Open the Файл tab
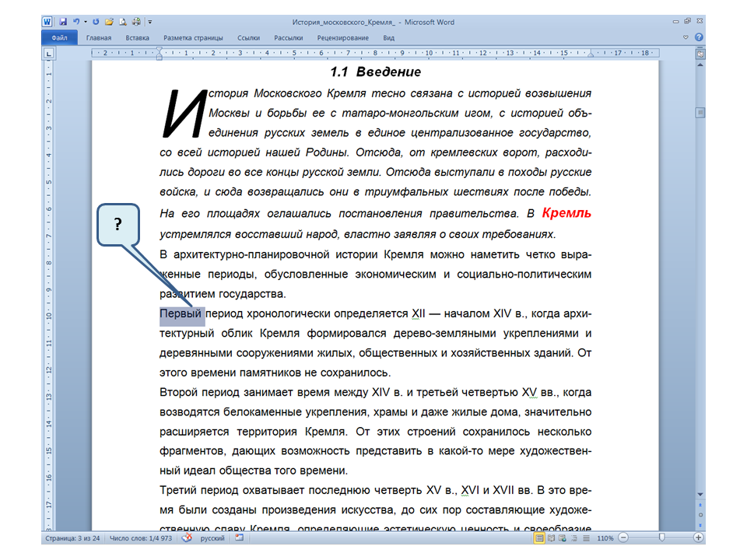747x560 pixels. click(59, 37)
